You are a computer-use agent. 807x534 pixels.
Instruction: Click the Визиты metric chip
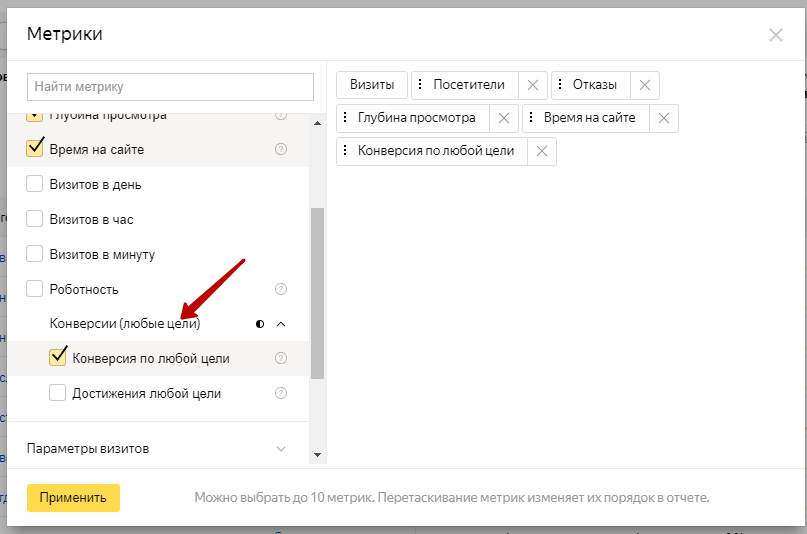click(x=371, y=85)
